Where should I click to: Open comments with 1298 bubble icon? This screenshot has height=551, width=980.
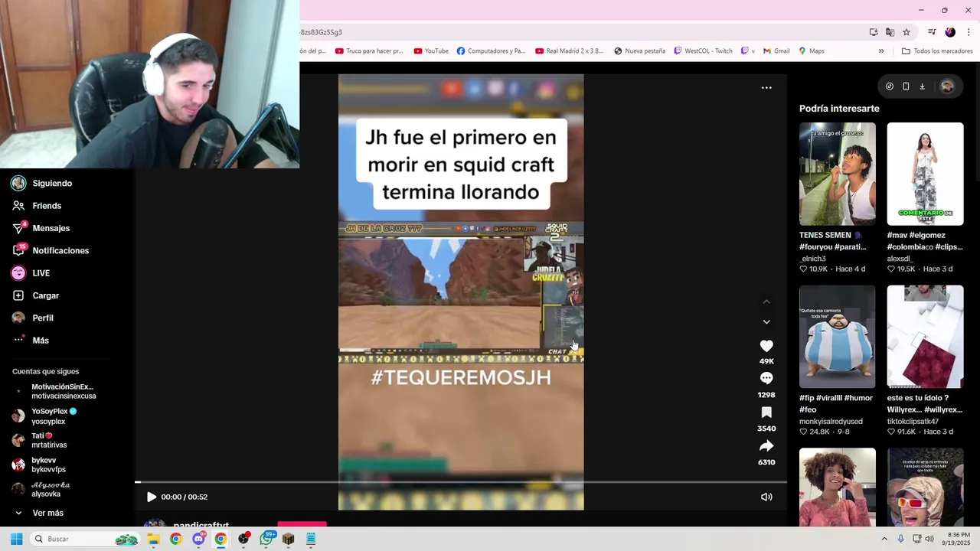click(766, 378)
